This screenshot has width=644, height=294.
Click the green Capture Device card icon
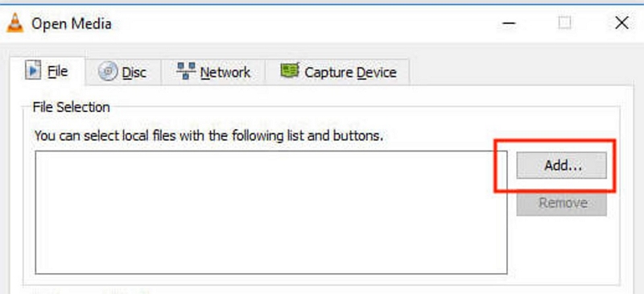[290, 70]
